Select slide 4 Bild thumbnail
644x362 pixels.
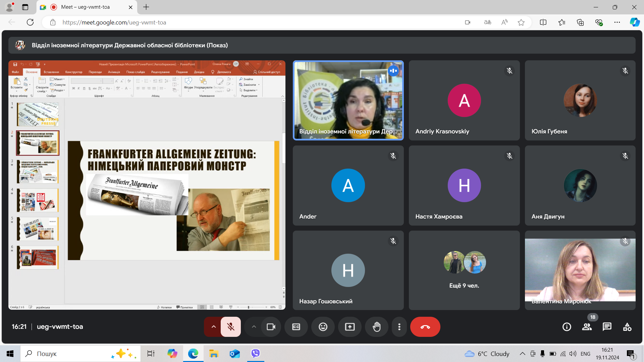[x=38, y=200]
